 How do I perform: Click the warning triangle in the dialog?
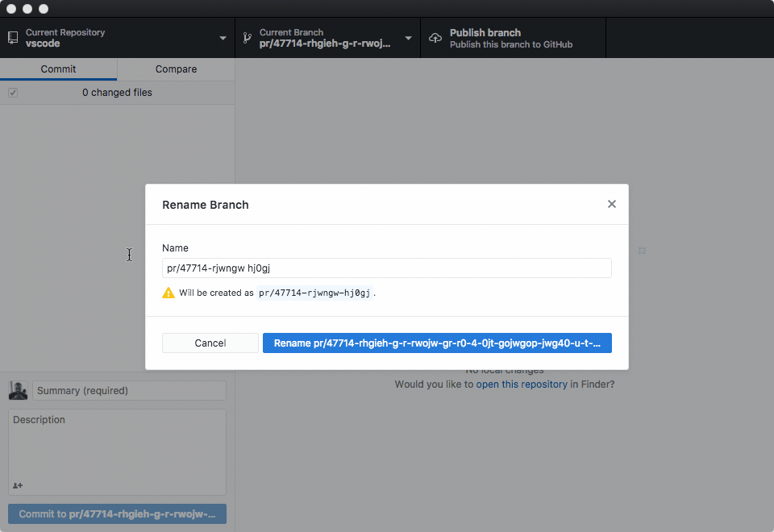pos(169,293)
